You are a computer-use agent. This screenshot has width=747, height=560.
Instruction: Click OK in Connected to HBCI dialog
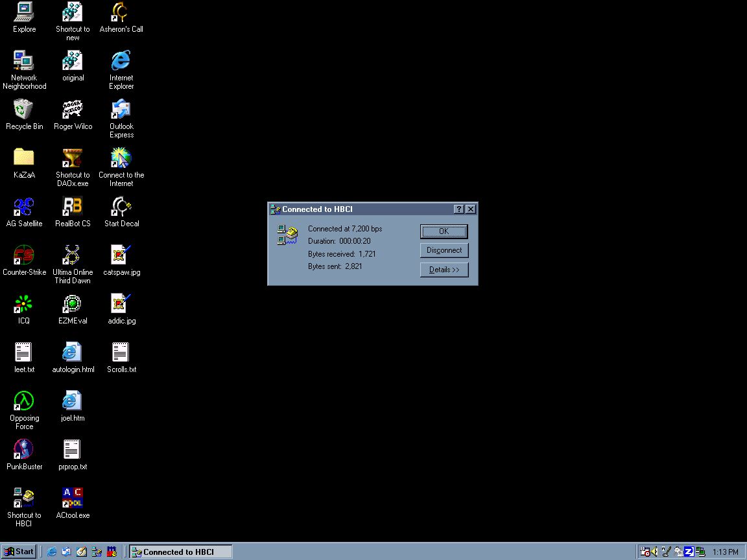[x=444, y=231]
